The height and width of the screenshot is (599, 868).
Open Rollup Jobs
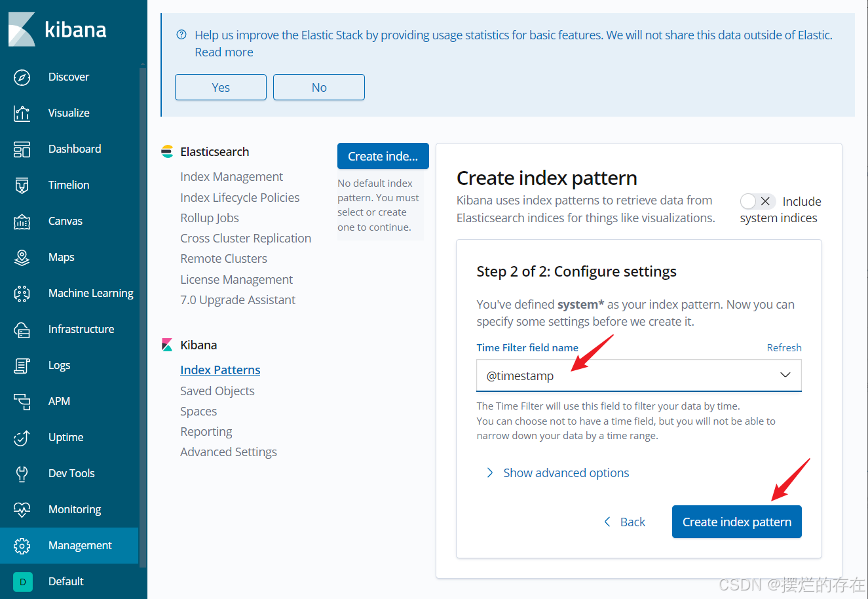pos(210,218)
